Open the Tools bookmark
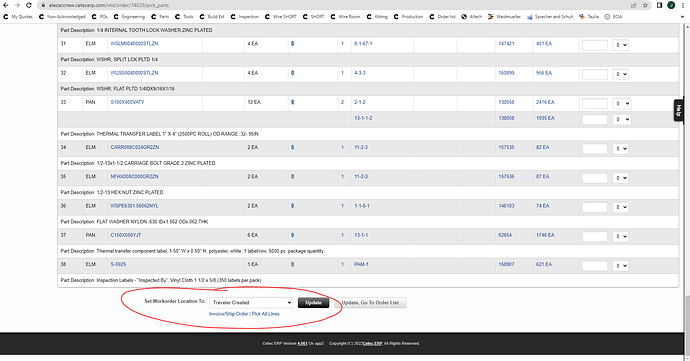Screen dimensions: 690x361 [x=184, y=17]
